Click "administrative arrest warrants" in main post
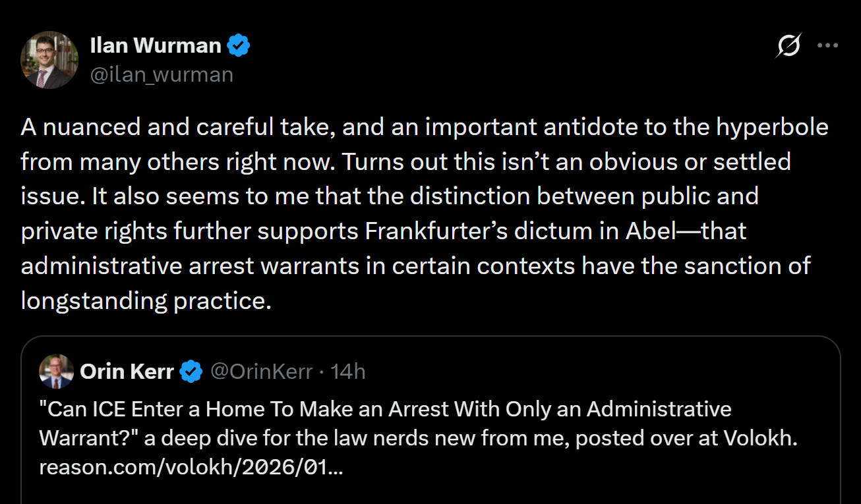Image resolution: width=861 pixels, height=504 pixels. pos(172,266)
